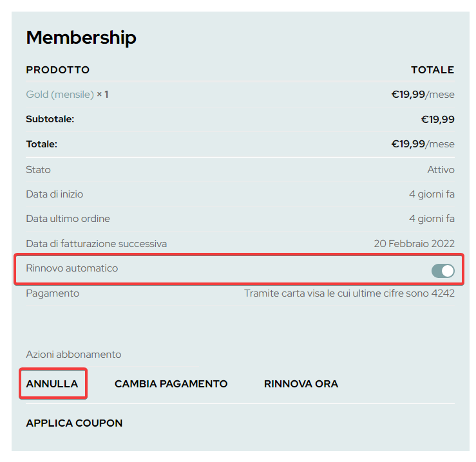Click the Pagamento visa card detail text
476x462 pixels.
(x=349, y=293)
